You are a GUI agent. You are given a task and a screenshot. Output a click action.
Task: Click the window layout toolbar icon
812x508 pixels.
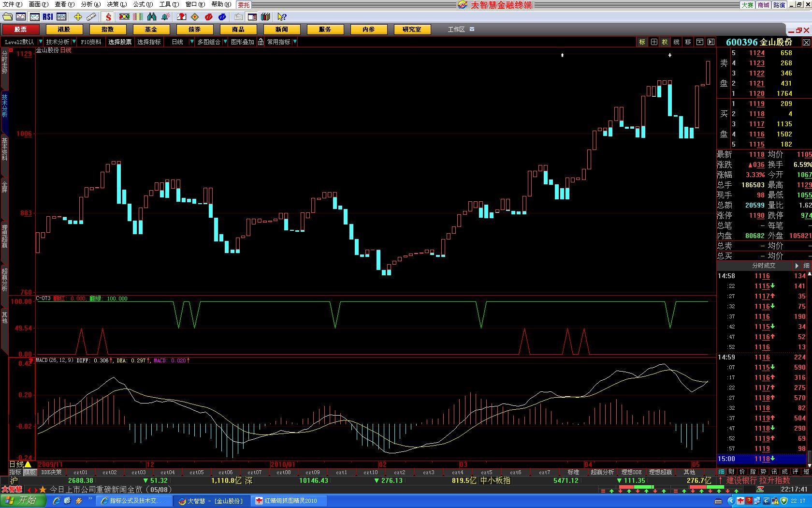[x=252, y=17]
